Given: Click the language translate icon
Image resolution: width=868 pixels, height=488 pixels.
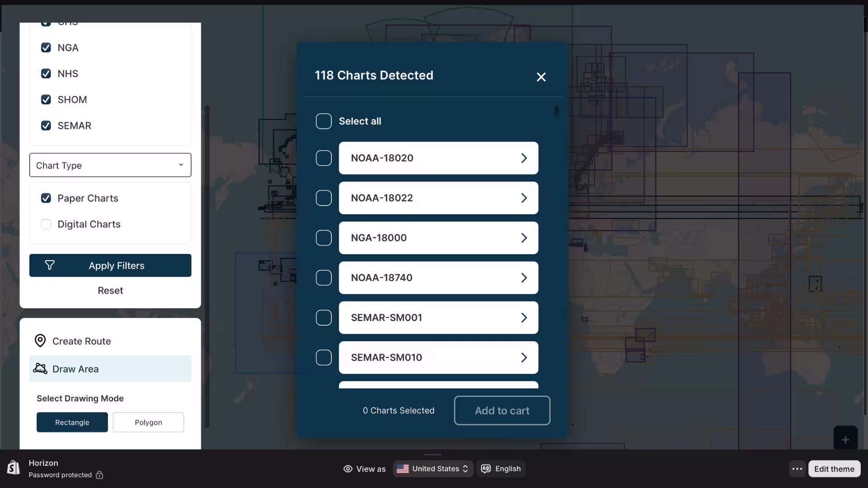Looking at the screenshot, I should click(x=486, y=469).
